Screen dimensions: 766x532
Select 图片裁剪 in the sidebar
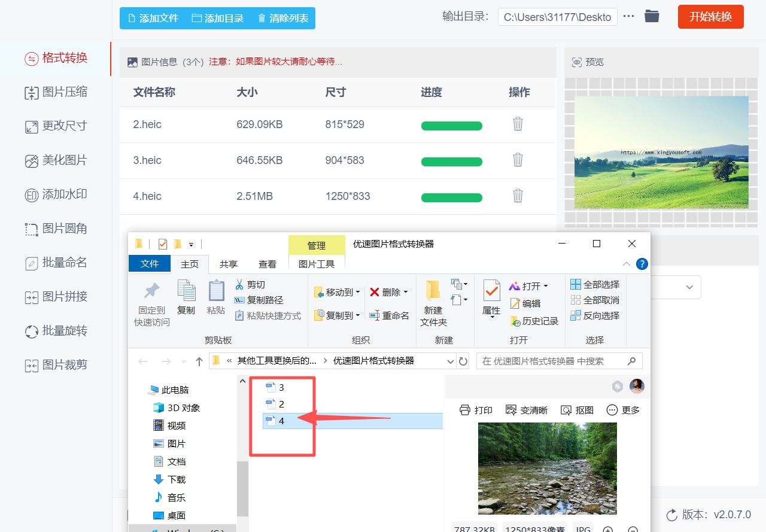(56, 365)
